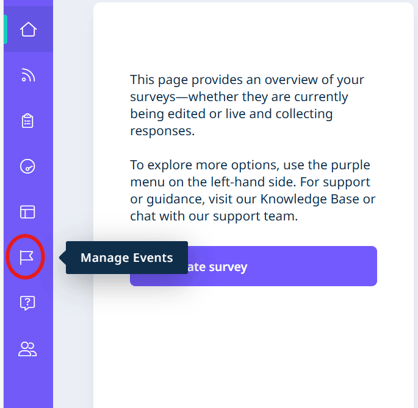The height and width of the screenshot is (408, 418).
Task: Click the empty purple sidebar area below users icon
Action: [28, 383]
